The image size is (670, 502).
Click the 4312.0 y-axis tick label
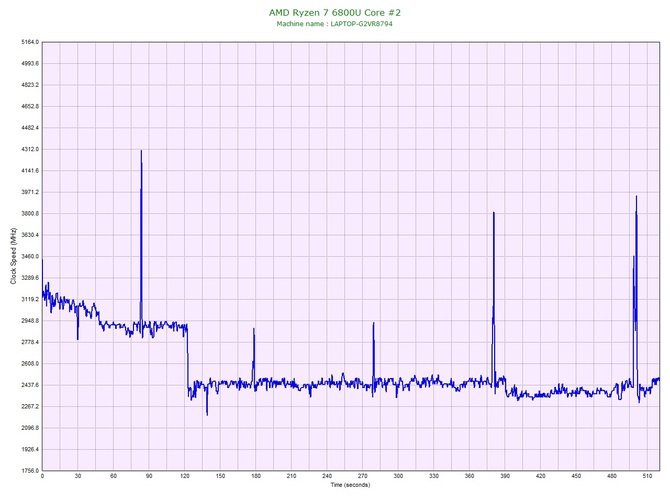pyautogui.click(x=30, y=149)
